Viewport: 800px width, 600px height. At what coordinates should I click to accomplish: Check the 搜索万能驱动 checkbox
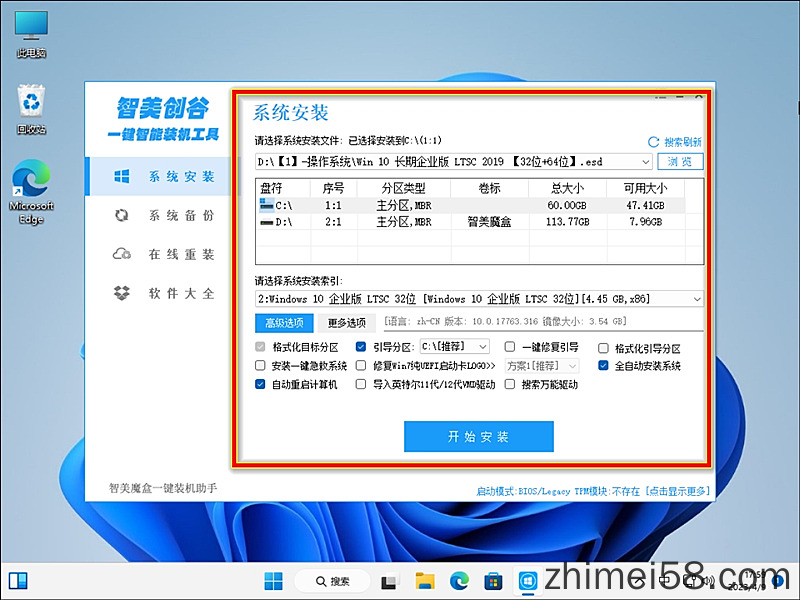point(510,384)
